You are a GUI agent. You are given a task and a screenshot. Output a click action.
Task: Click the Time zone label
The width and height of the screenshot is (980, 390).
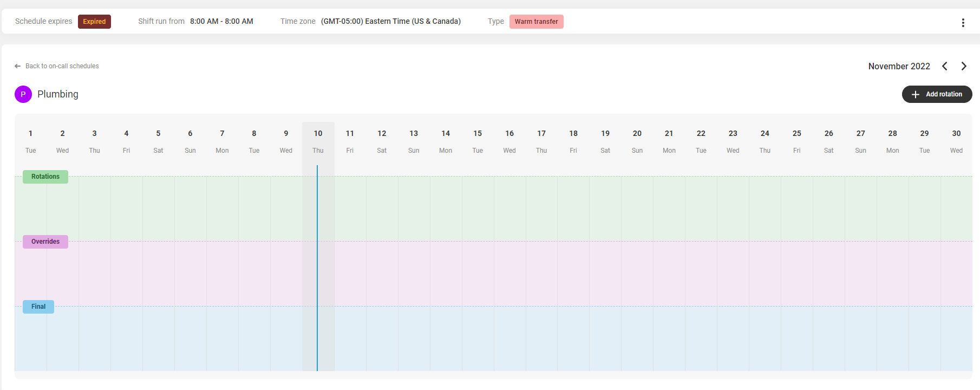(x=298, y=22)
